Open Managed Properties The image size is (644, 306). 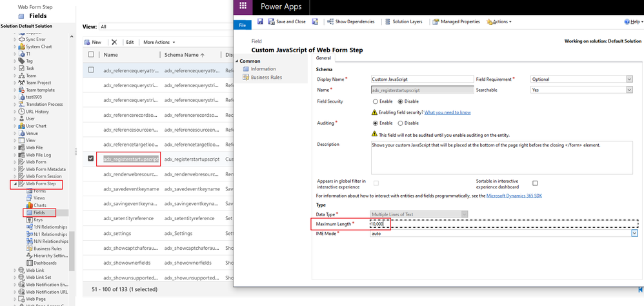(x=456, y=21)
